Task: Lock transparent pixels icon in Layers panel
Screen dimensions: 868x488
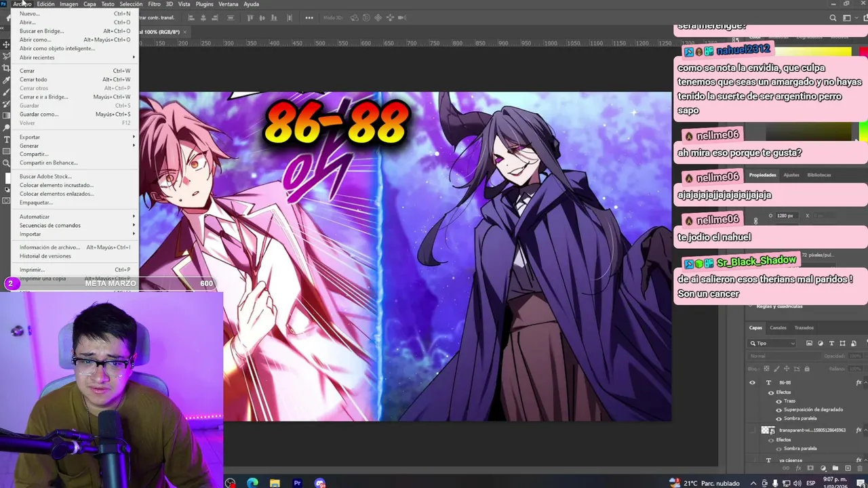Action: click(x=766, y=369)
